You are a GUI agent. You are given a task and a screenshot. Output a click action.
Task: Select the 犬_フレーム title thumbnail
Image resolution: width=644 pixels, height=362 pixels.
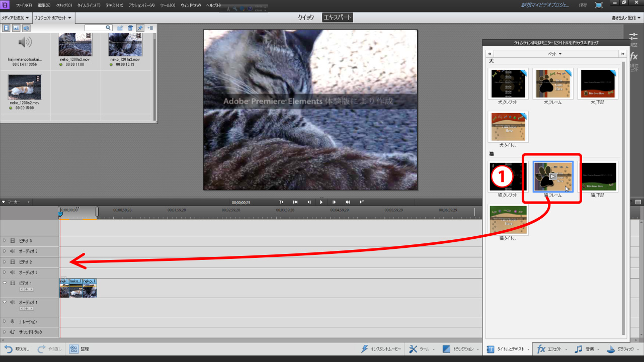pos(553,83)
